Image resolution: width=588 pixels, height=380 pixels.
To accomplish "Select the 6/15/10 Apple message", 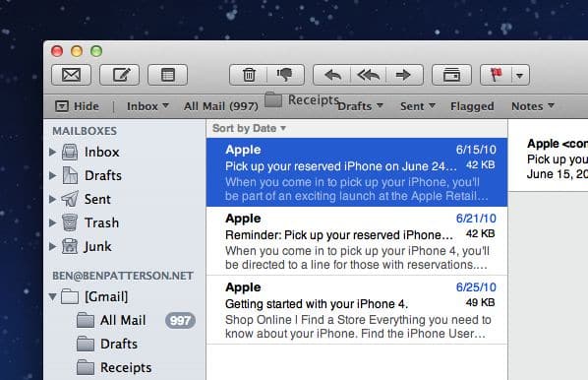I will 357,172.
